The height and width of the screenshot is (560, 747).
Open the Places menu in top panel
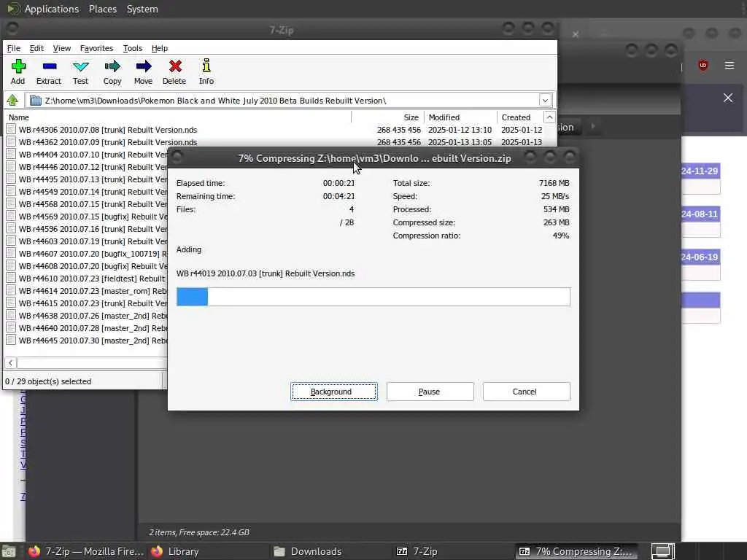point(102,9)
